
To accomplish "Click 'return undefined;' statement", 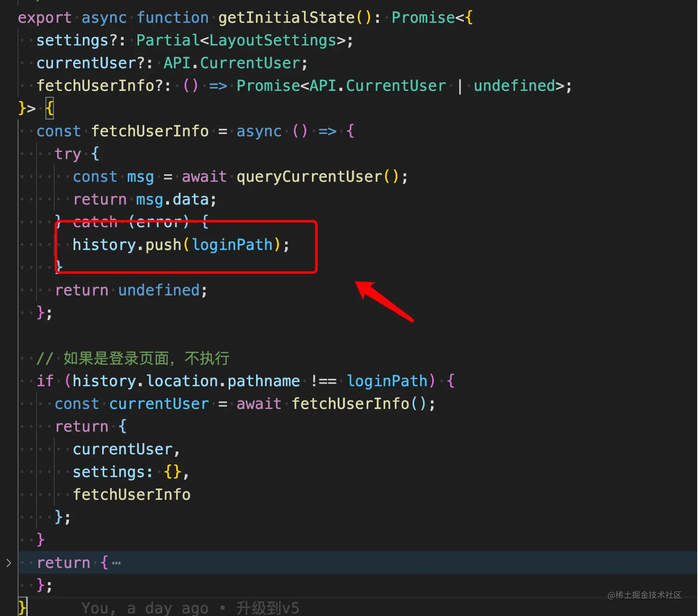I will pyautogui.click(x=131, y=290).
